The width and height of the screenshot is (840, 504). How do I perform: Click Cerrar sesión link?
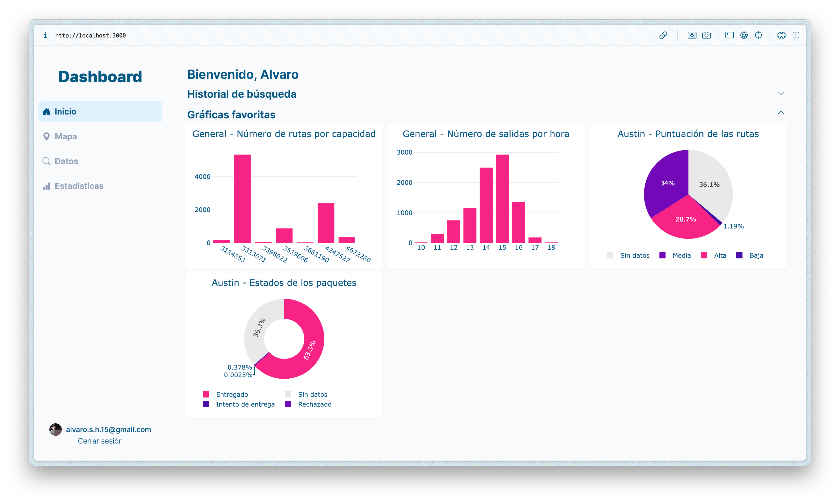tap(100, 441)
